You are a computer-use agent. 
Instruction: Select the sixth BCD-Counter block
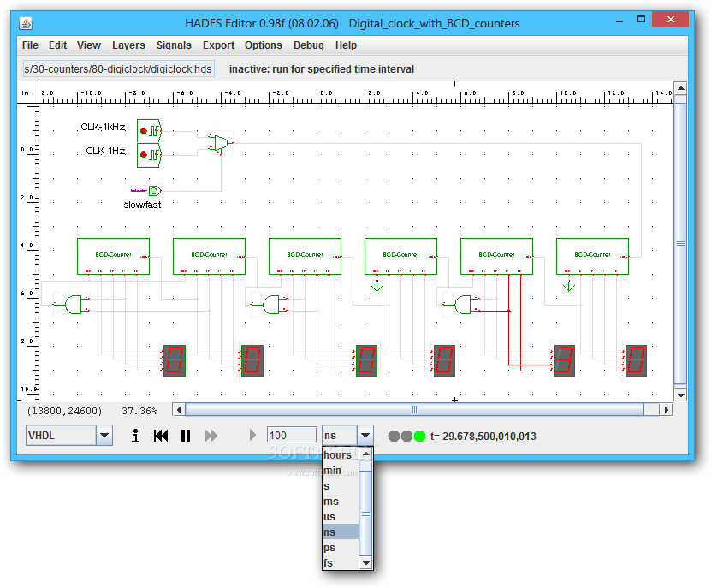tap(592, 256)
